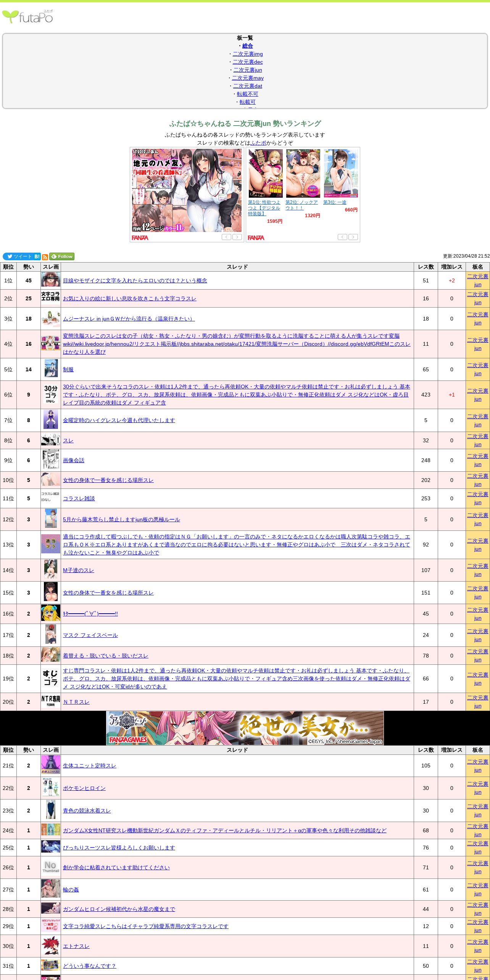Open the thumbnail in the 23位 row
Image resolution: width=490 pixels, height=980 pixels.
(51, 810)
